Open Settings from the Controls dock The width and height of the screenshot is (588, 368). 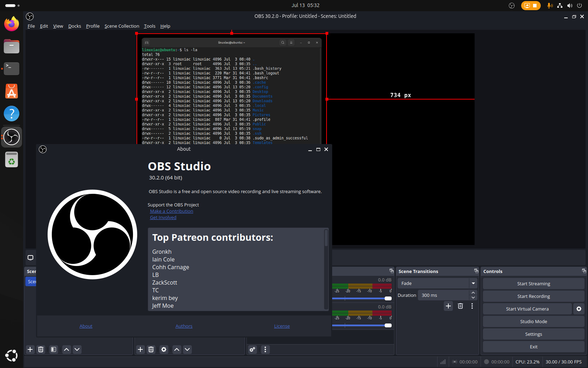(x=533, y=334)
